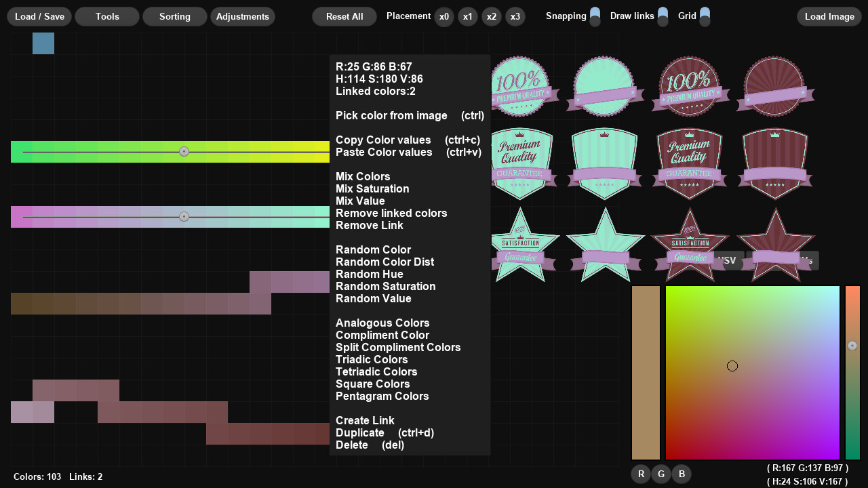Choose Mix Colors from context menu
Image resolution: width=868 pixels, height=488 pixels.
[363, 176]
